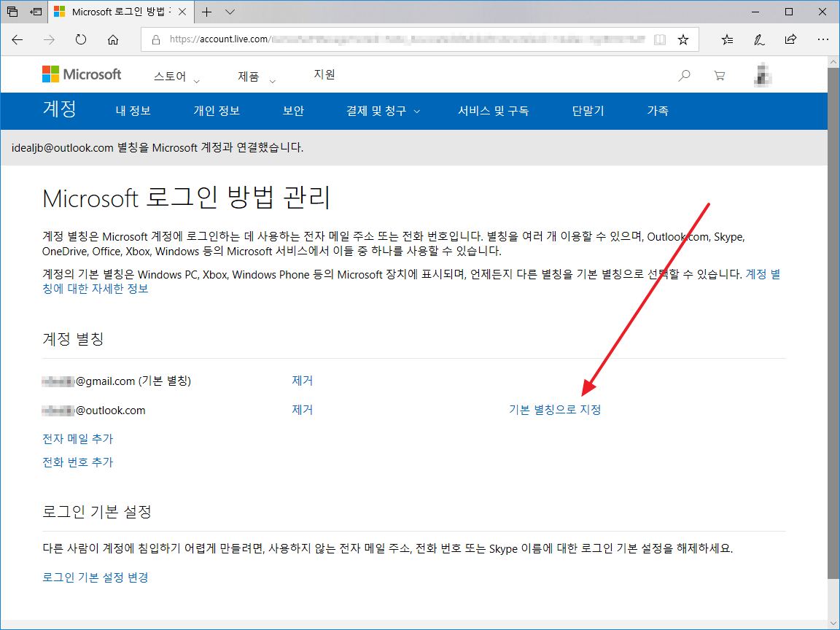840x630 pixels.
Task: Show tab previews chevron
Action: 230,12
